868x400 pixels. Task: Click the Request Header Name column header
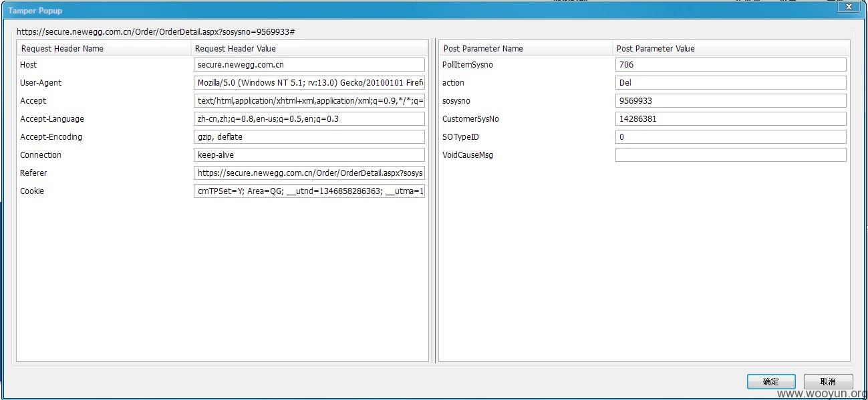pyautogui.click(x=104, y=48)
